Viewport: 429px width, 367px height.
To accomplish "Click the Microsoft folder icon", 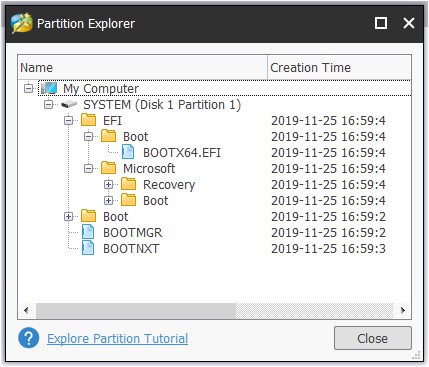I will [108, 168].
